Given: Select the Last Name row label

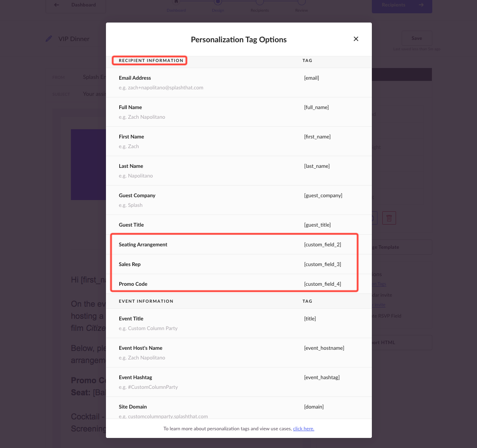Looking at the screenshot, I should point(131,166).
